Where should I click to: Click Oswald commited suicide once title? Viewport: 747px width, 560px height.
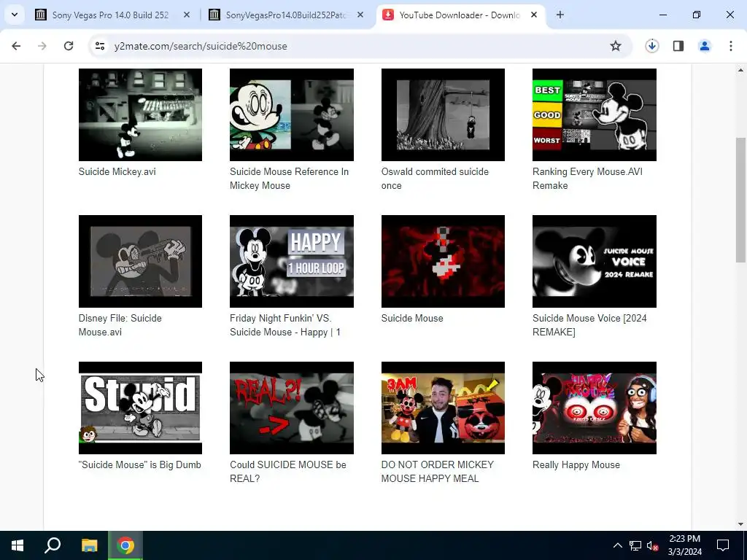pos(435,179)
